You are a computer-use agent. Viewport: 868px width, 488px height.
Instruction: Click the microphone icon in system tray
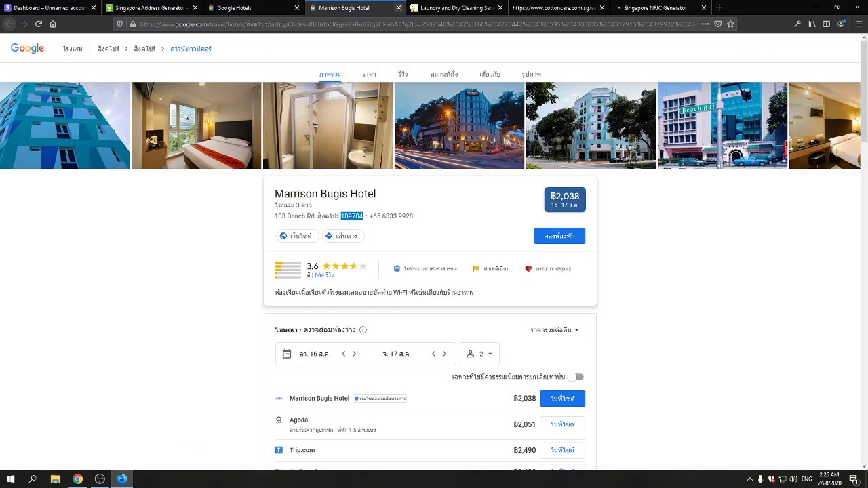coord(760,479)
